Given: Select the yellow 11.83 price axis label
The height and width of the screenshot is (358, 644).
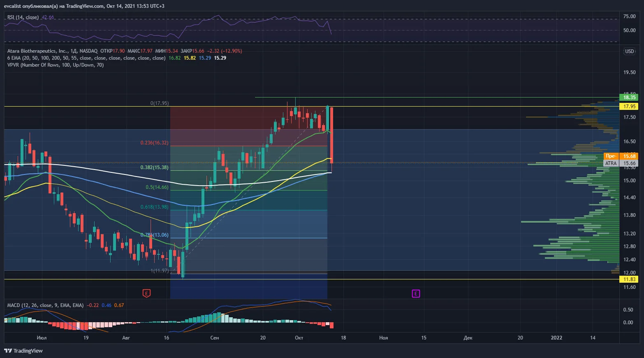Looking at the screenshot, I should (x=629, y=279).
